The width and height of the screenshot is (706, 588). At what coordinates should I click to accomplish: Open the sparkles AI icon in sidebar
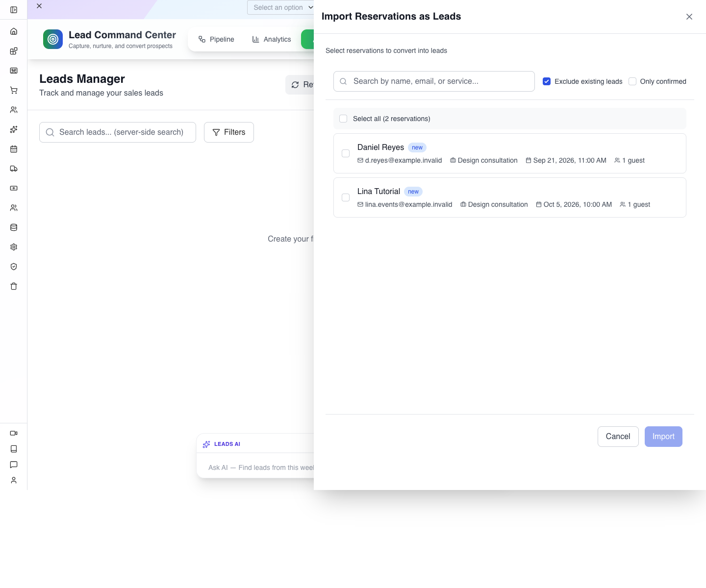tap(14, 129)
